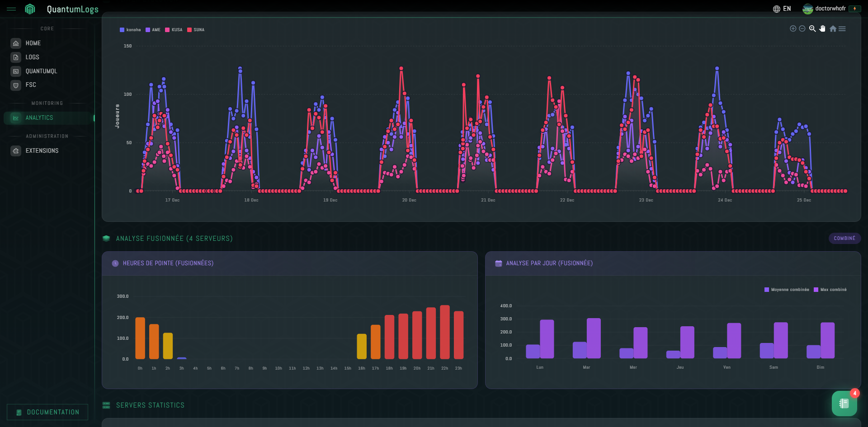The height and width of the screenshot is (427, 868).
Task: Activate the panning hand tool
Action: pyautogui.click(x=822, y=28)
